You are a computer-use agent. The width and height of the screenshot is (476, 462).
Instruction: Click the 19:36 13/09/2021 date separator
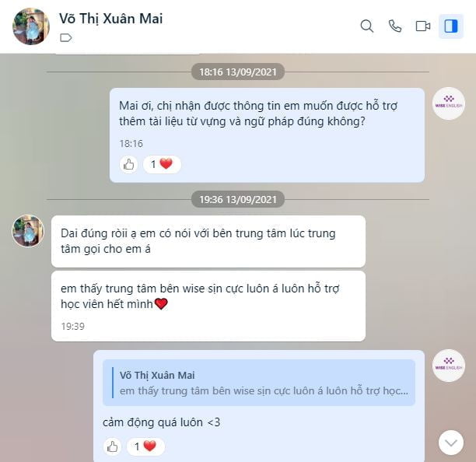tap(238, 199)
